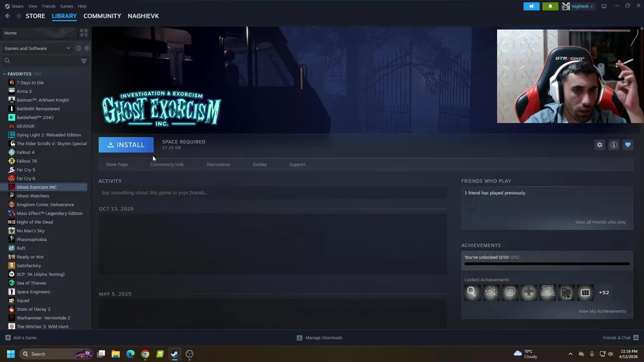
Task: Click View My Achievements
Action: point(602,311)
